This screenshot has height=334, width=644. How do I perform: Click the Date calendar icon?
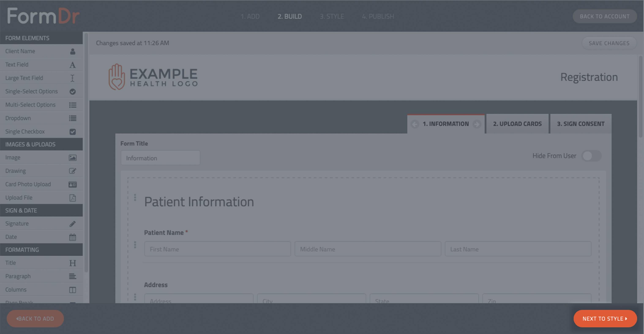coord(72,237)
